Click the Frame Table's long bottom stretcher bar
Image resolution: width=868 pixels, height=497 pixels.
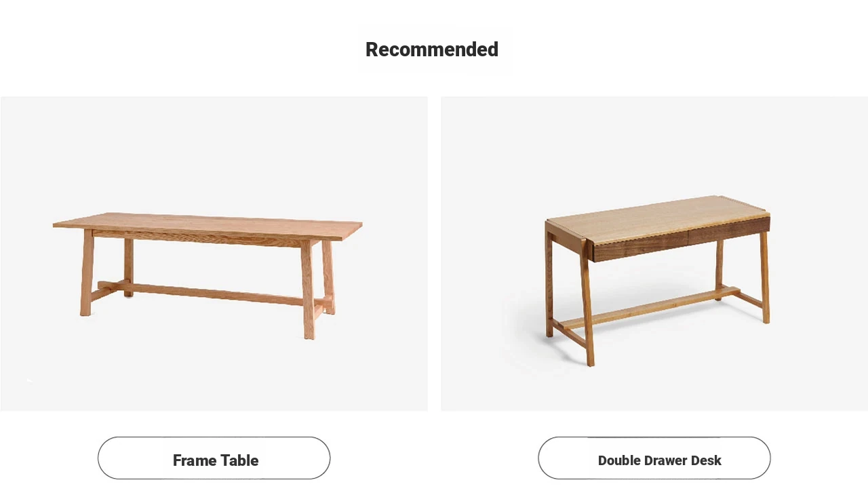coord(207,292)
